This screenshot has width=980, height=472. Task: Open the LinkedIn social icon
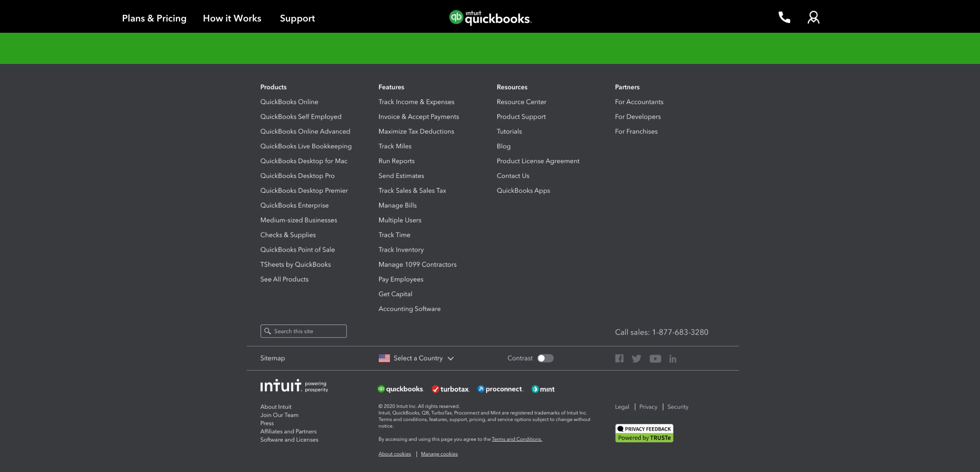tap(673, 359)
